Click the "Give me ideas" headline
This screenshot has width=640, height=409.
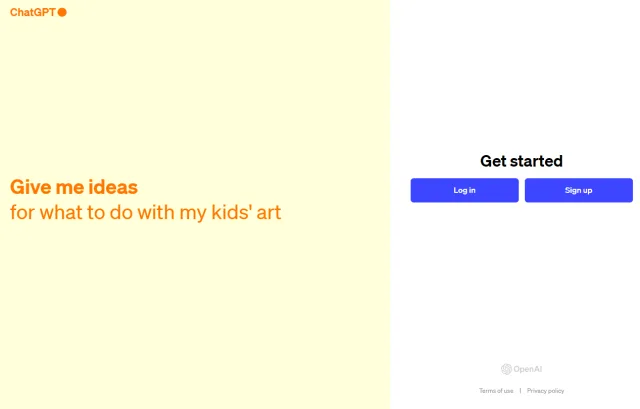(x=73, y=187)
